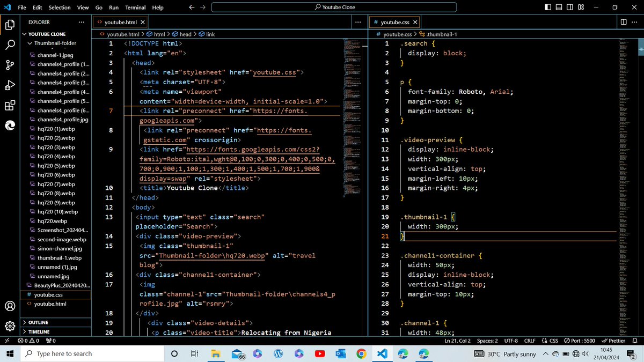
Task: Click the link breadcrumb in the left editor
Action: click(207, 34)
